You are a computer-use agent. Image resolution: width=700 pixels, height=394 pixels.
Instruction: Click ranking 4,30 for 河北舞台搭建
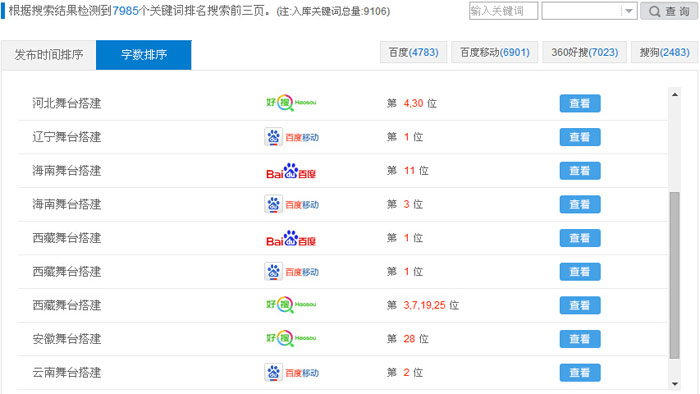(413, 104)
